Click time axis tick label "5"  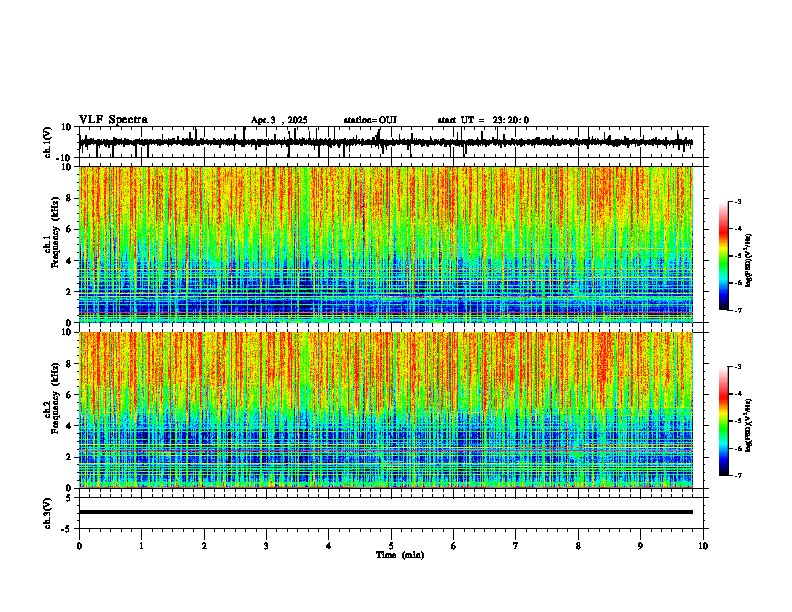[x=391, y=546]
